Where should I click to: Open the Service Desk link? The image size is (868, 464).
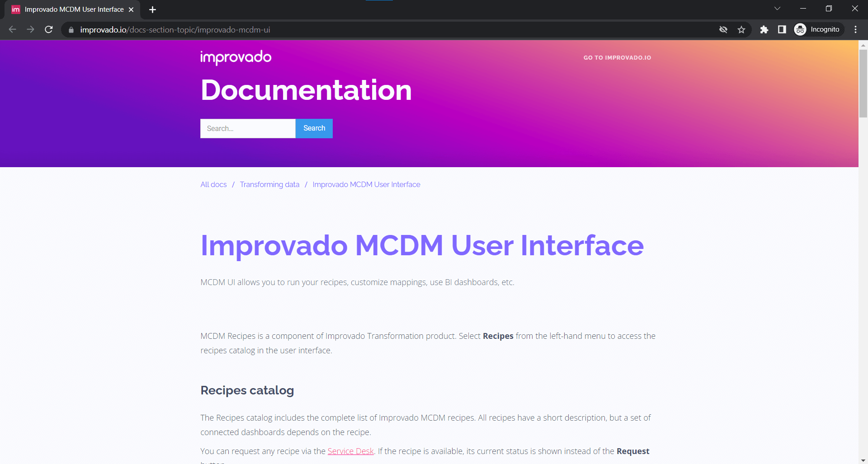point(350,451)
